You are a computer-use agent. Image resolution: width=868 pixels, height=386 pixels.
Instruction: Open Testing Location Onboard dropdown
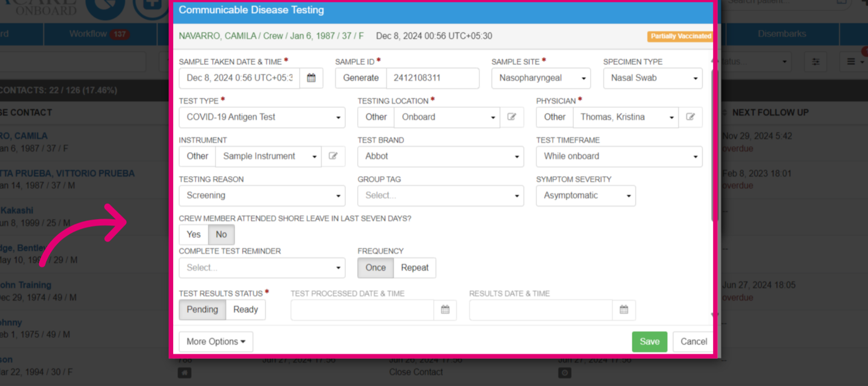click(447, 117)
